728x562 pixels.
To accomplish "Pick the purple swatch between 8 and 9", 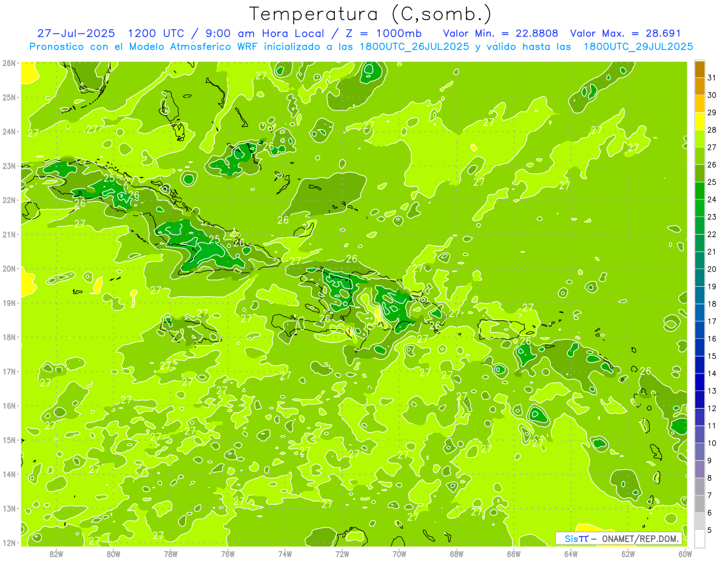I will click(700, 469).
